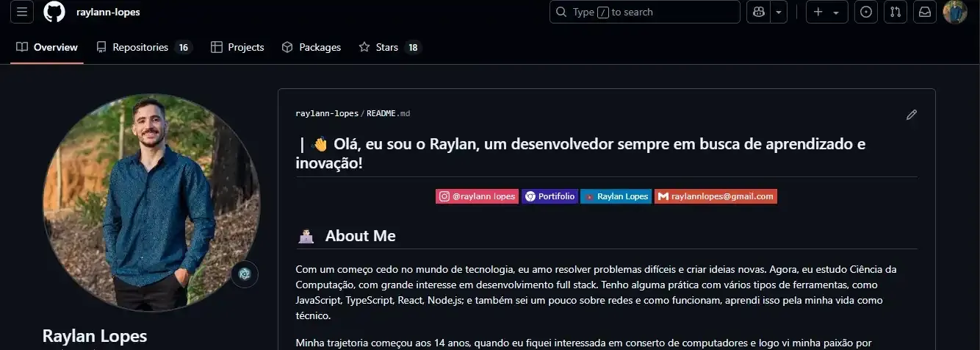Open the README.md file link
This screenshot has width=980, height=350.
point(388,113)
